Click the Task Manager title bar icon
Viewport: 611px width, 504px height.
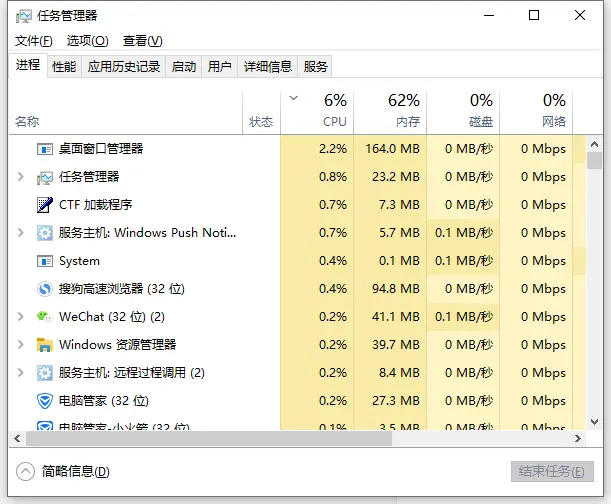[x=23, y=16]
